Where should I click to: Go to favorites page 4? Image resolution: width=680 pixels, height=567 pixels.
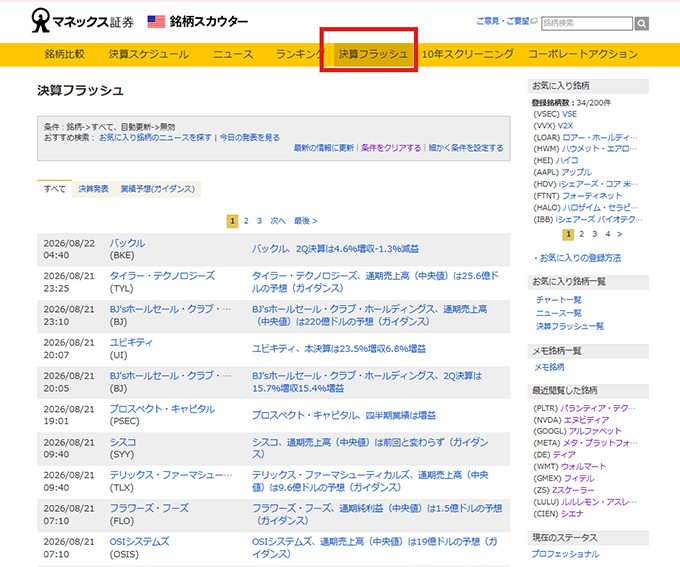coord(608,234)
